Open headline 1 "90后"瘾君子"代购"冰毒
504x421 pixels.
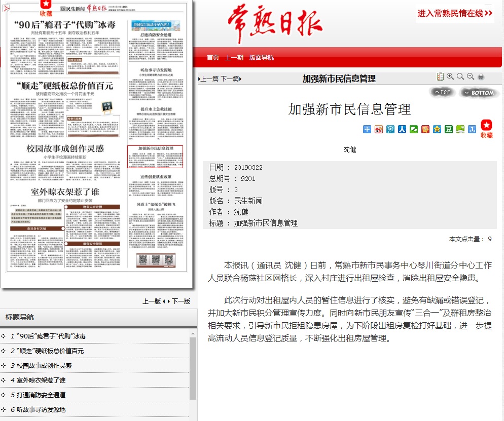point(51,336)
